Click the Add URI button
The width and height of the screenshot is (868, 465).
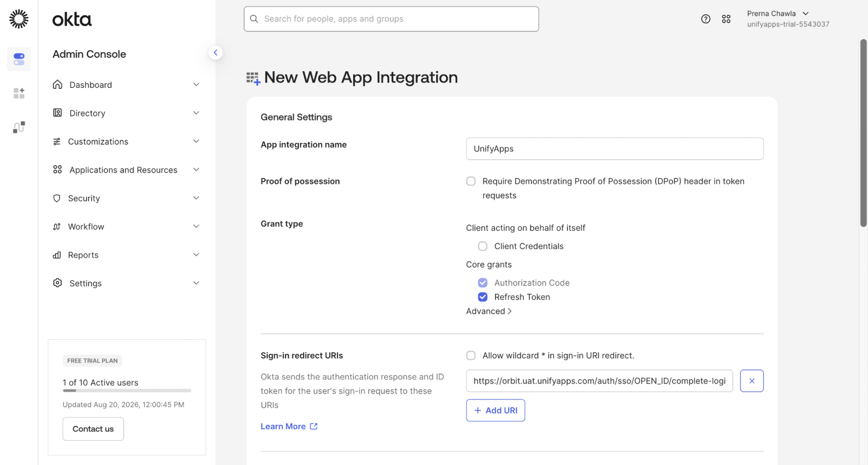point(495,410)
